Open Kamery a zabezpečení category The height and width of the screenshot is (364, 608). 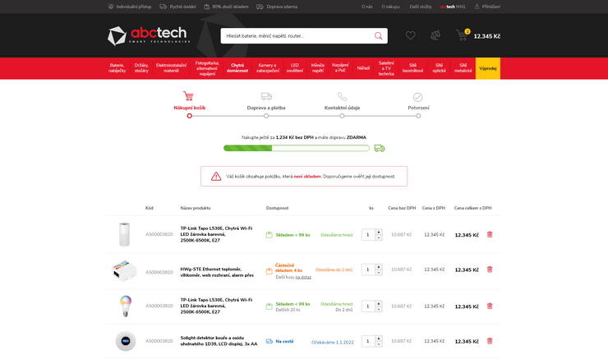268,67
